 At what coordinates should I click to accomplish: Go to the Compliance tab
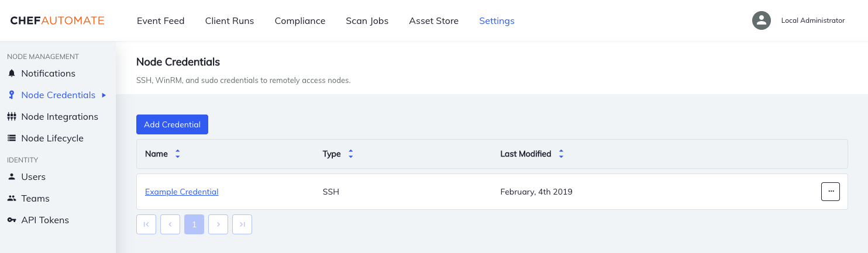point(299,20)
